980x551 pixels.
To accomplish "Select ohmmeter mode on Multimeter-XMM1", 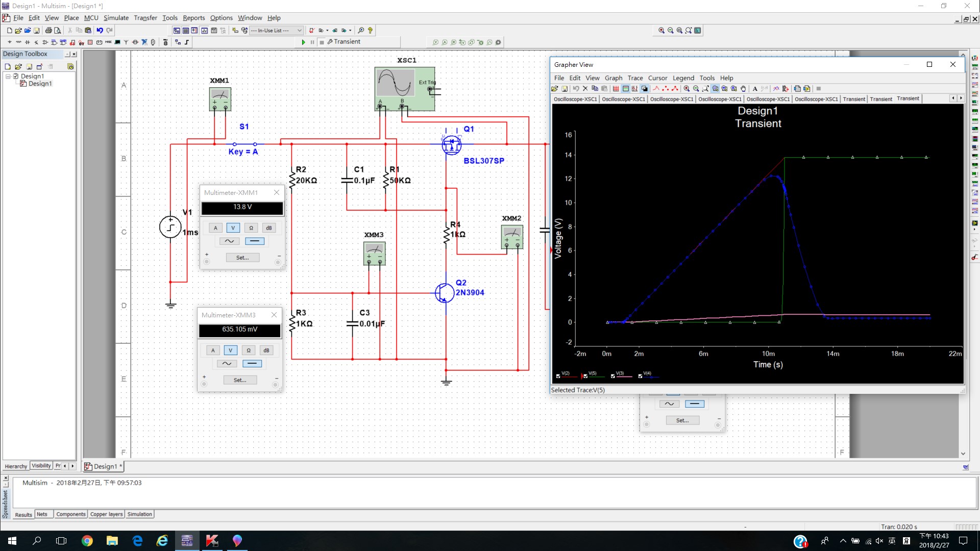I will tap(251, 228).
